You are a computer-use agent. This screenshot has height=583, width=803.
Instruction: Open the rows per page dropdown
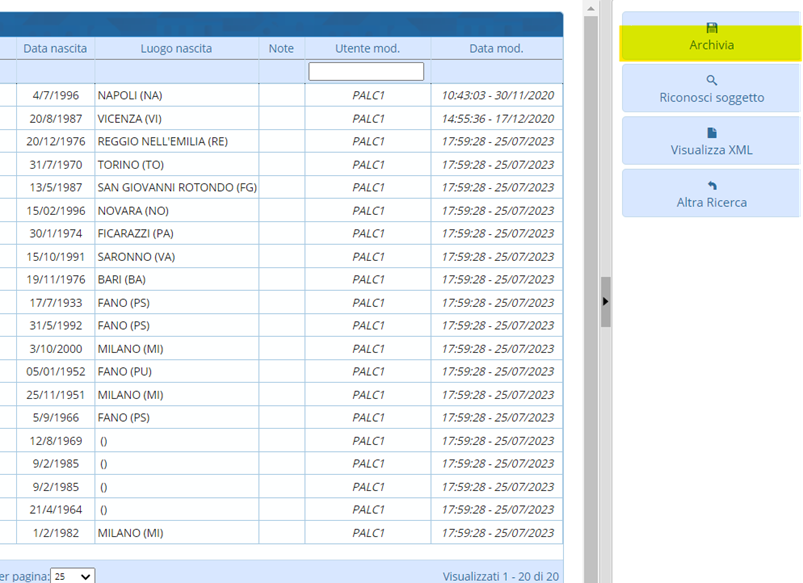[x=73, y=576]
